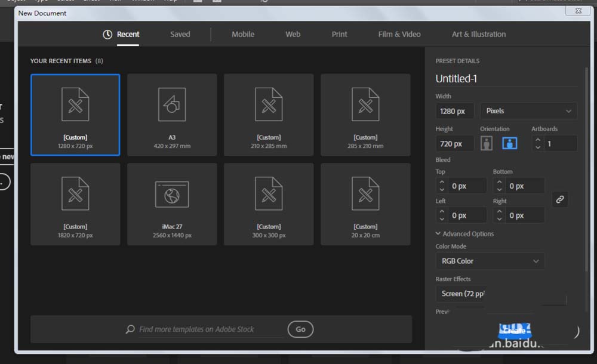This screenshot has height=364, width=597.
Task: Decrease the Left bleed value
Action: point(442,219)
